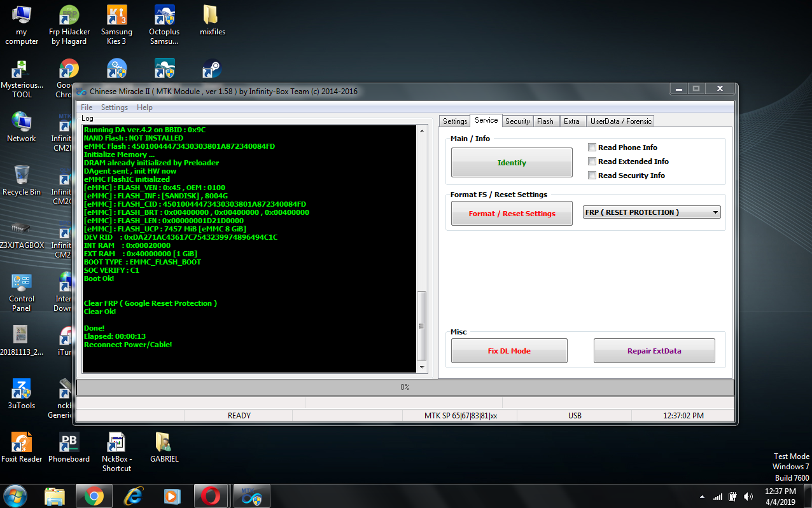Switch to the MTK taskbar app
This screenshot has height=508, width=812.
(252, 495)
